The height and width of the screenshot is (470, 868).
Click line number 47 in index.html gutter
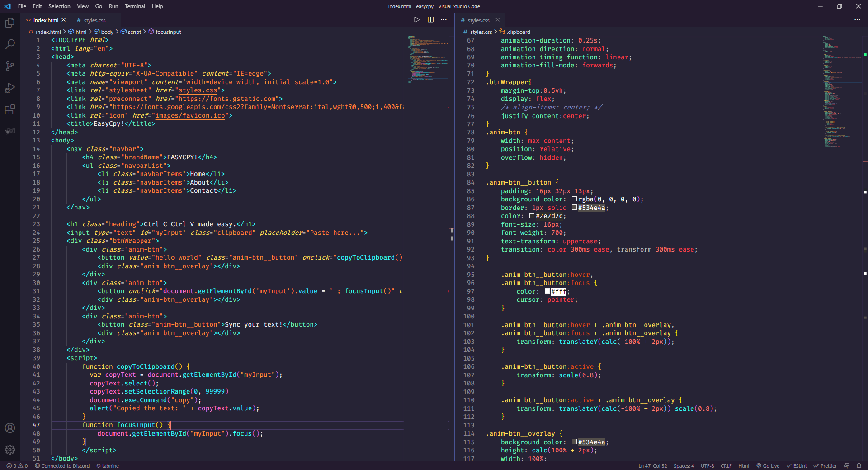pyautogui.click(x=36, y=425)
